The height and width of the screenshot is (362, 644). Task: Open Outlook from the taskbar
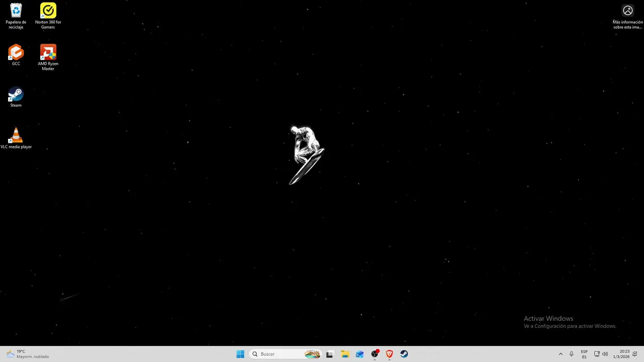pyautogui.click(x=359, y=354)
